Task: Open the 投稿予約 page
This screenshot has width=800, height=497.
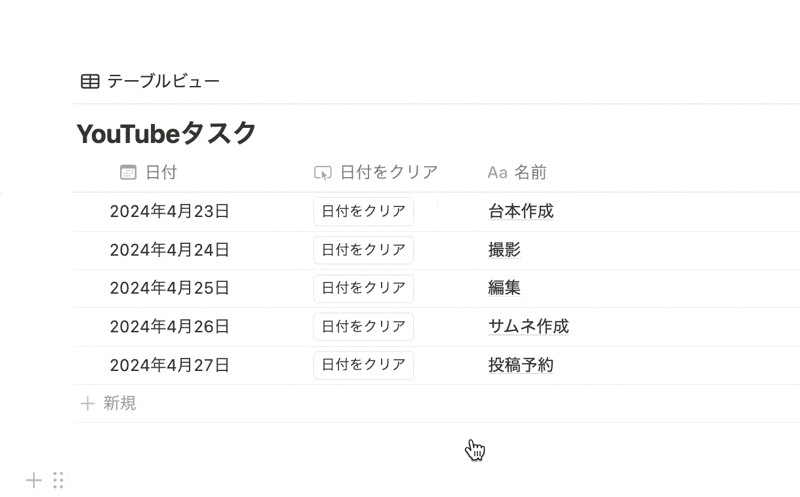Action: click(x=521, y=365)
